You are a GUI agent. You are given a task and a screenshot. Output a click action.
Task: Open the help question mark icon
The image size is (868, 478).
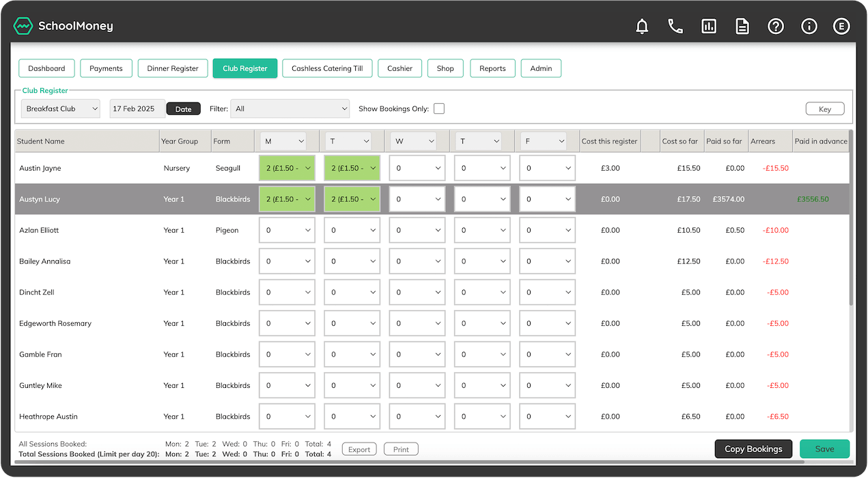(776, 27)
